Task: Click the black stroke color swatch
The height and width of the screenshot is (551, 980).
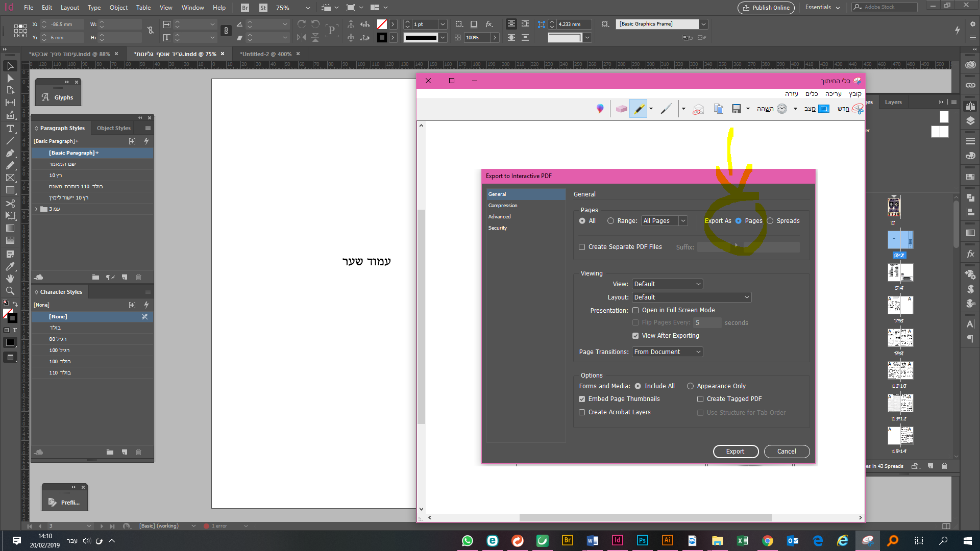Action: point(382,37)
